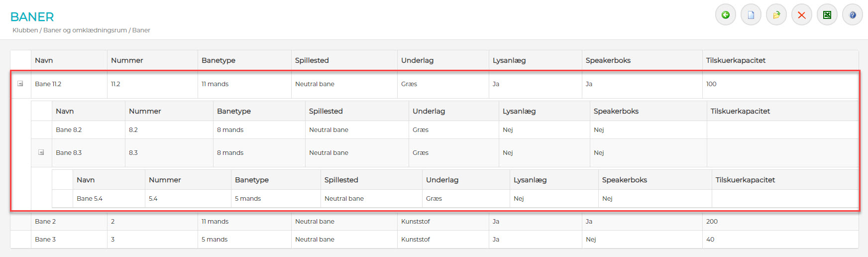Open help with the blue question mark icon
868x257 pixels.
pos(852,15)
